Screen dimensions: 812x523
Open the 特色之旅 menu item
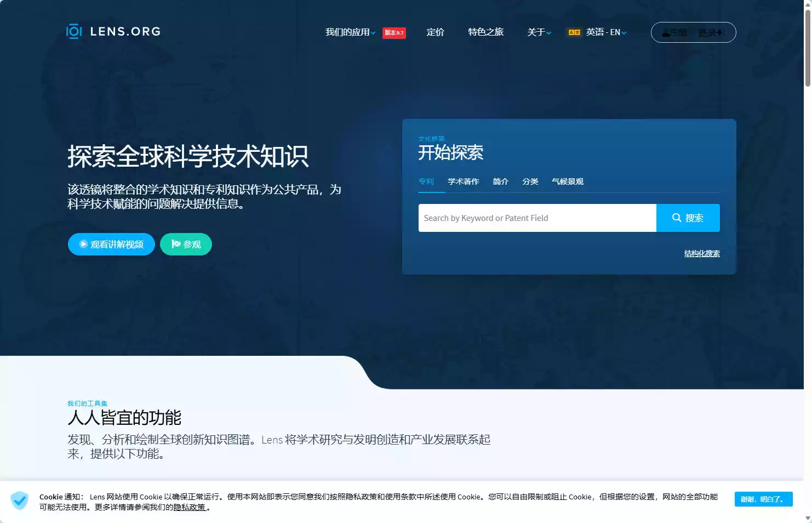(486, 32)
